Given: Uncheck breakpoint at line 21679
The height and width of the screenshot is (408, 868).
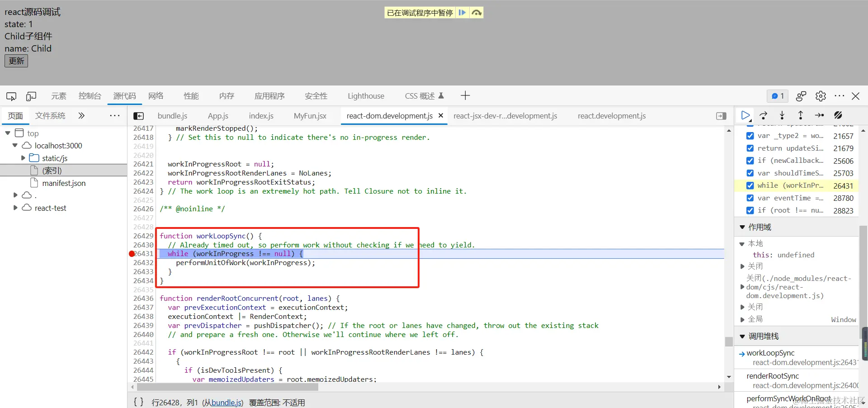Looking at the screenshot, I should 750,148.
